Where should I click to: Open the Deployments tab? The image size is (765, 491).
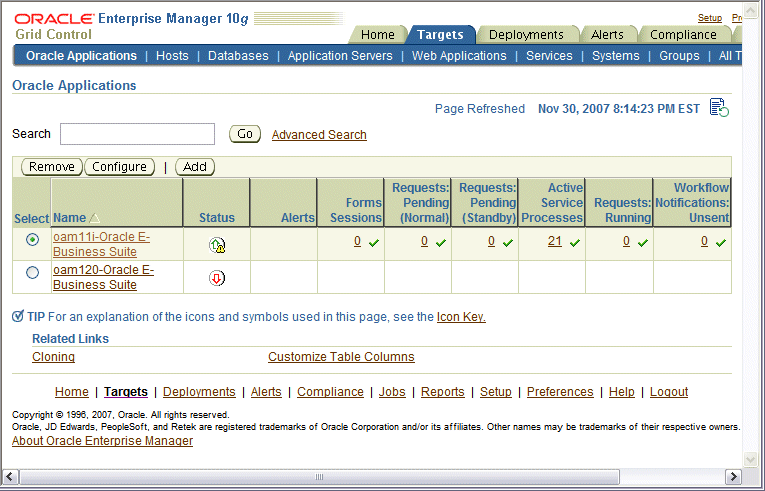click(x=526, y=35)
